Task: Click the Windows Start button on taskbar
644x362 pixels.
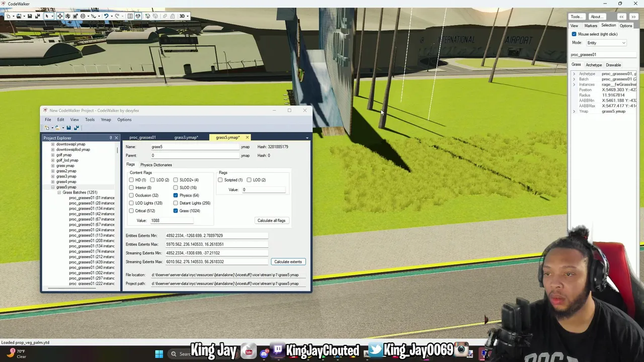Action: coord(159,353)
